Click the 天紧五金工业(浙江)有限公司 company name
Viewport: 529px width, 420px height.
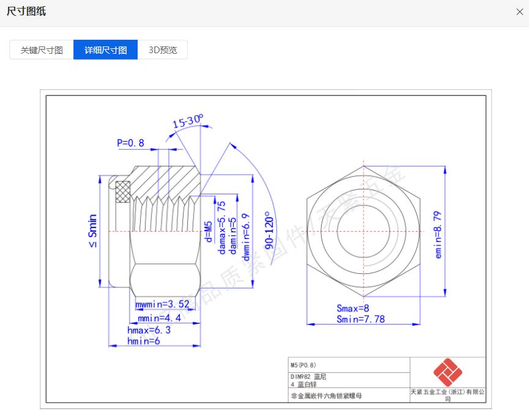[x=448, y=394]
